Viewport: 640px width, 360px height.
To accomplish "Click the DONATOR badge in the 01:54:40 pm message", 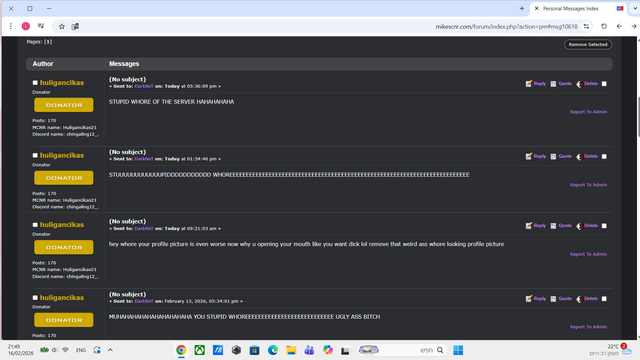I will click(x=64, y=178).
